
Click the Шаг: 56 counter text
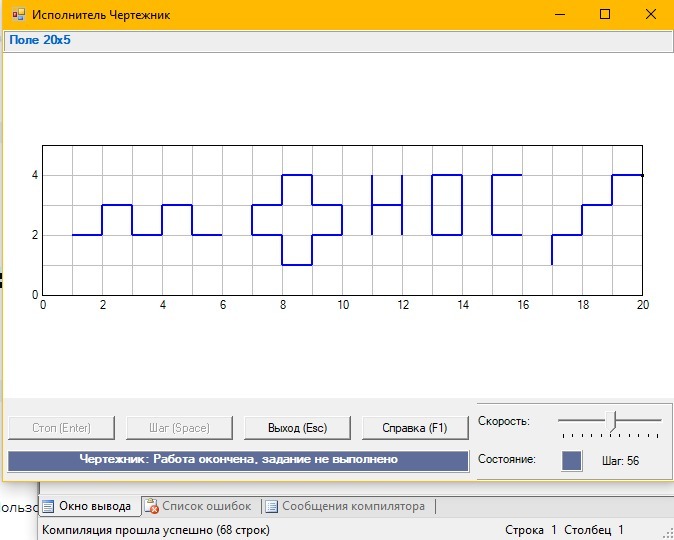pos(620,461)
